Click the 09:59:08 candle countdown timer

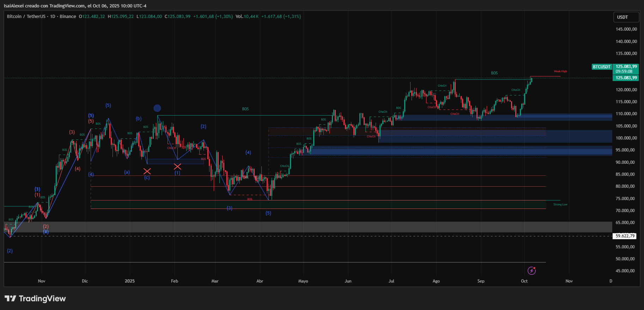pyautogui.click(x=624, y=72)
